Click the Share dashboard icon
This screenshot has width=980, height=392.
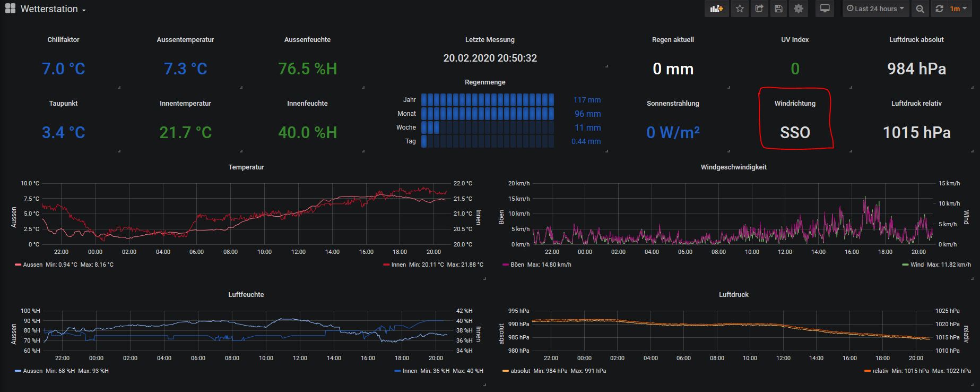(x=759, y=8)
